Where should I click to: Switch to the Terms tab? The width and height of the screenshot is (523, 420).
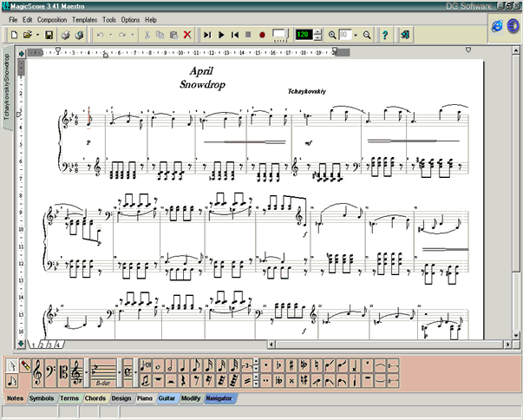[69, 398]
